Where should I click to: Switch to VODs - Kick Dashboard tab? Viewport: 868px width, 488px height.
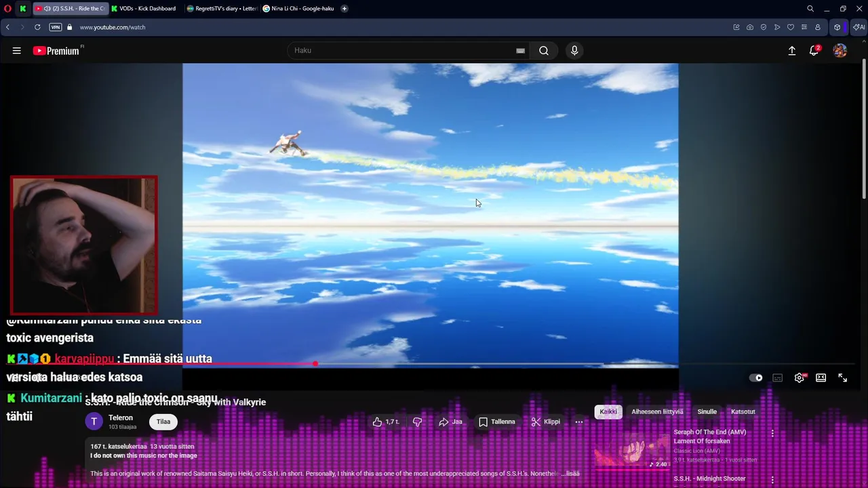(x=144, y=9)
